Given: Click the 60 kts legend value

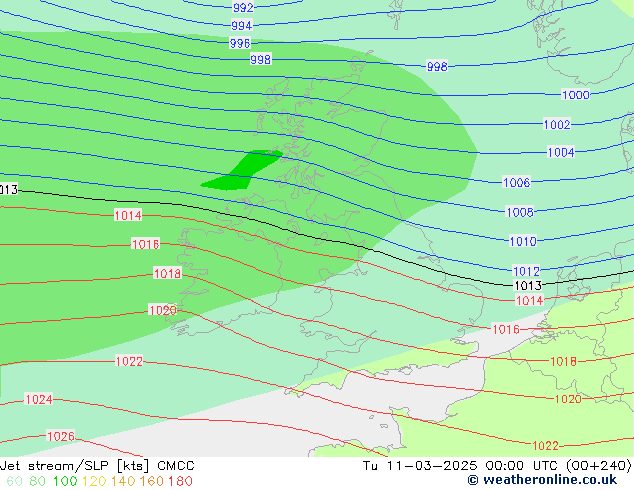Looking at the screenshot, I should (14, 481).
